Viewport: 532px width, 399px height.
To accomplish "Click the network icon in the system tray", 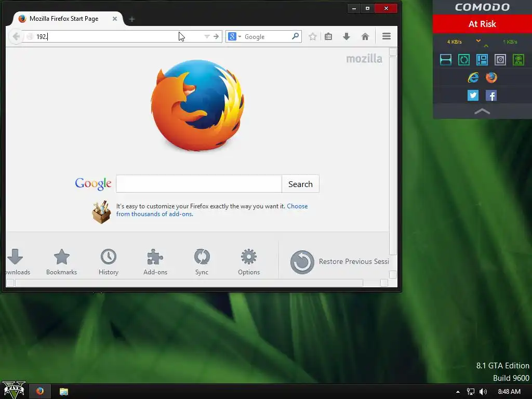I will 471,392.
